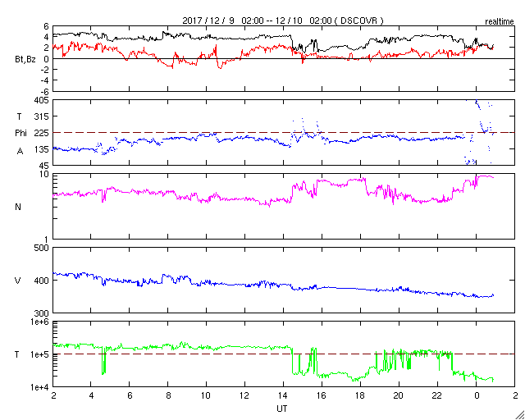Click the 'N' density panel label

(18, 207)
